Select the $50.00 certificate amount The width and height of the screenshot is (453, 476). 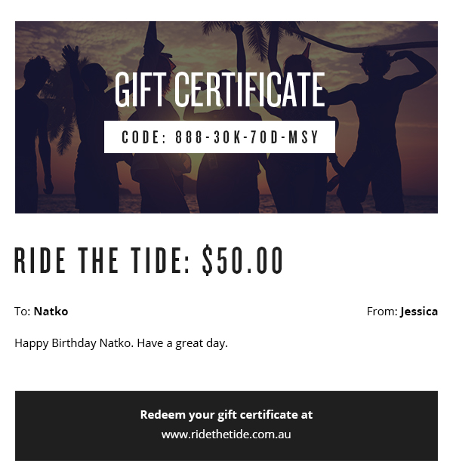click(242, 262)
